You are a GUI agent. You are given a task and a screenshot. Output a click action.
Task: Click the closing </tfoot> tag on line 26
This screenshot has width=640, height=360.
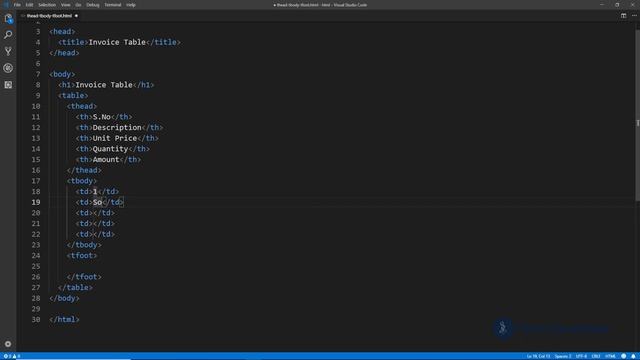pyautogui.click(x=84, y=277)
